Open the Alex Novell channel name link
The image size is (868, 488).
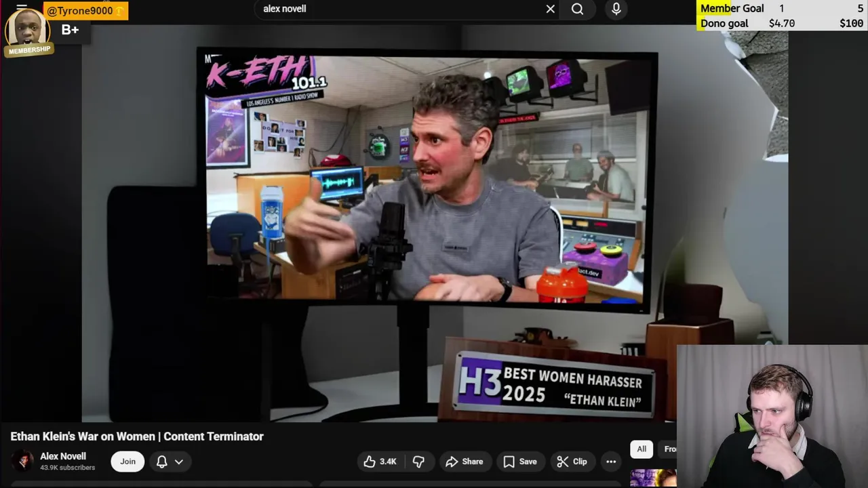(63, 456)
